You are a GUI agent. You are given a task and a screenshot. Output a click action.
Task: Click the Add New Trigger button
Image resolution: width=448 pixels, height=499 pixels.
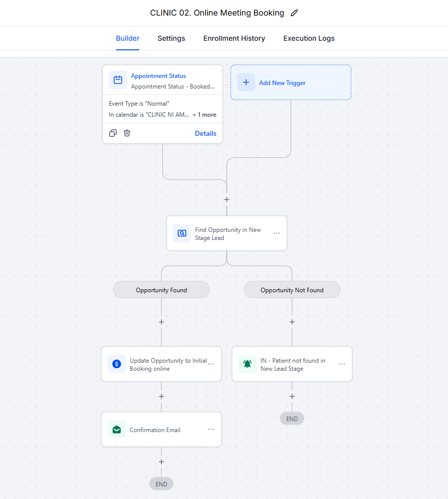pos(291,82)
